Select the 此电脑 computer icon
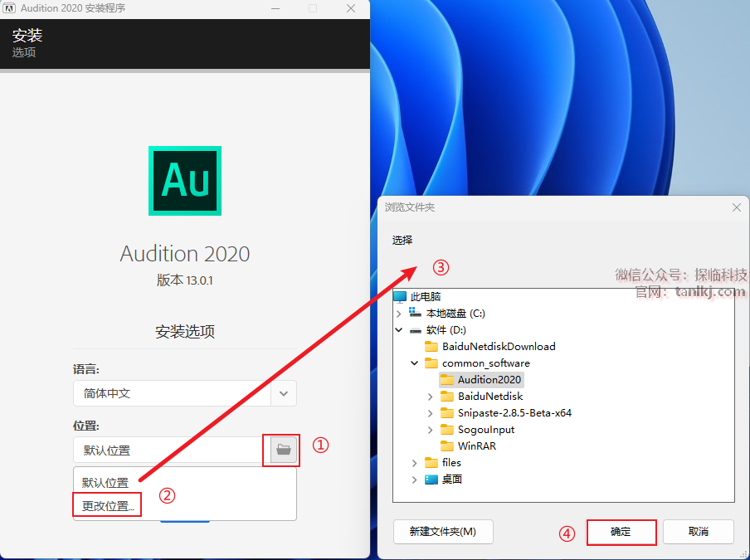This screenshot has width=750, height=560. point(400,296)
